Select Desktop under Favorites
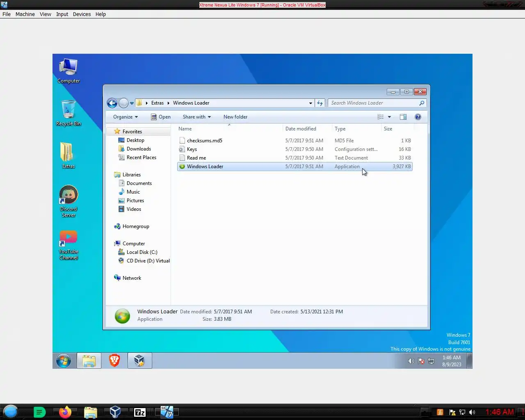The height and width of the screenshot is (420, 525). point(135,140)
